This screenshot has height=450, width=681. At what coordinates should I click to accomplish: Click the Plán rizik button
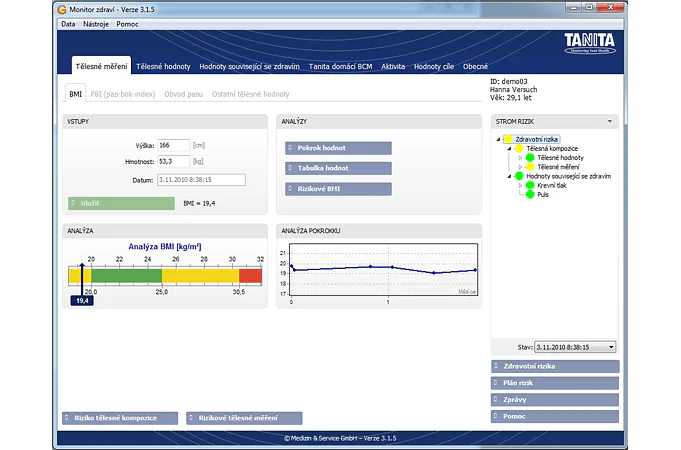pyautogui.click(x=555, y=383)
